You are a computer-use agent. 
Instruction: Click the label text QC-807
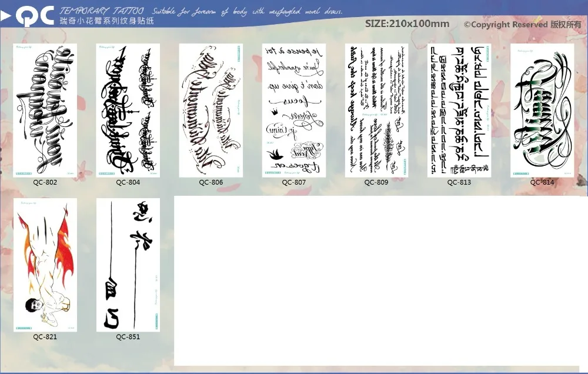[293, 182]
